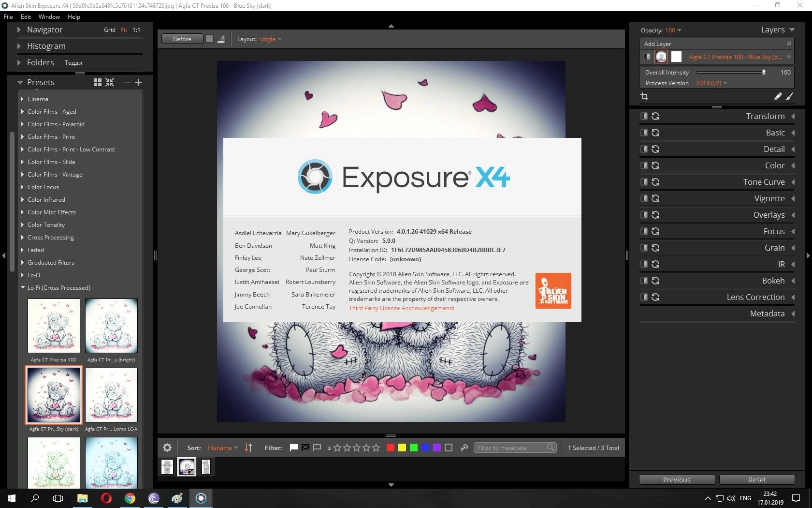
Task: Click the pin filter icon
Action: [x=464, y=448]
